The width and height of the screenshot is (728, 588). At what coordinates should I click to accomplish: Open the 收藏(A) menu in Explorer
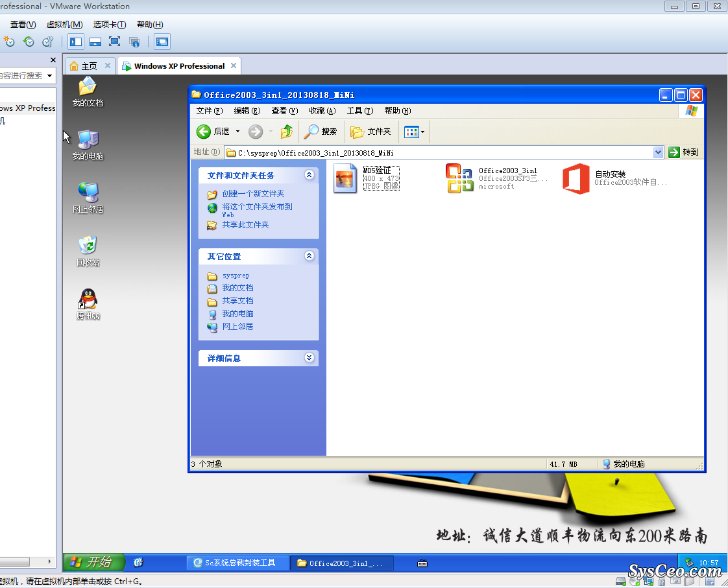(x=322, y=111)
